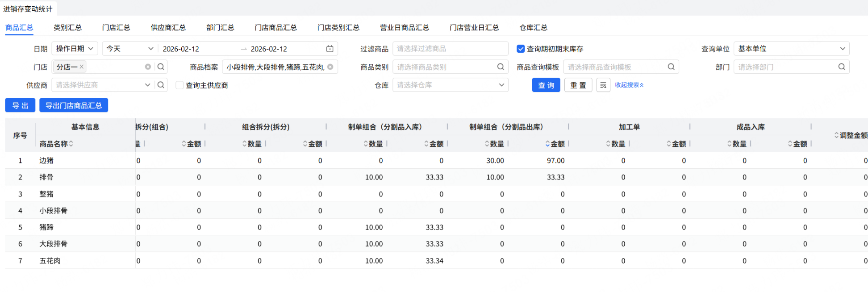Viewport: 868px width, 292px height.
Task: Click the search icon in 部门 field
Action: [x=842, y=67]
